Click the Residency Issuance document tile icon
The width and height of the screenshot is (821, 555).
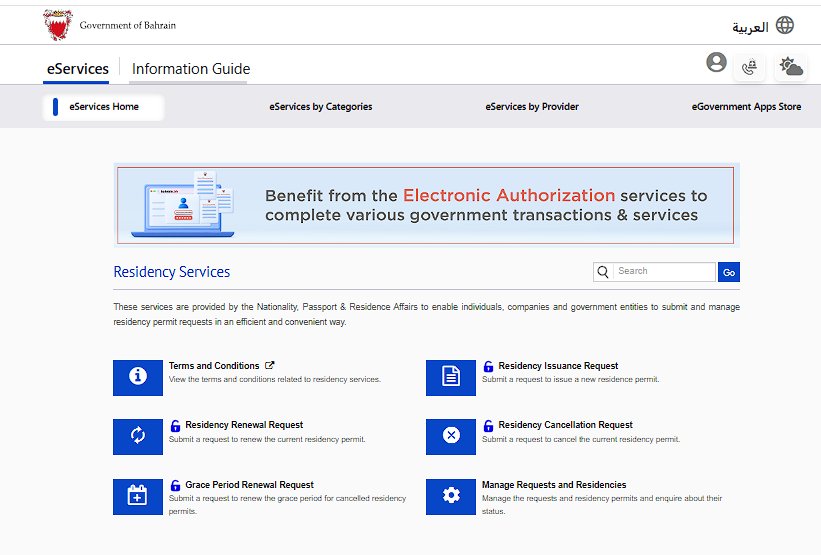click(x=451, y=378)
